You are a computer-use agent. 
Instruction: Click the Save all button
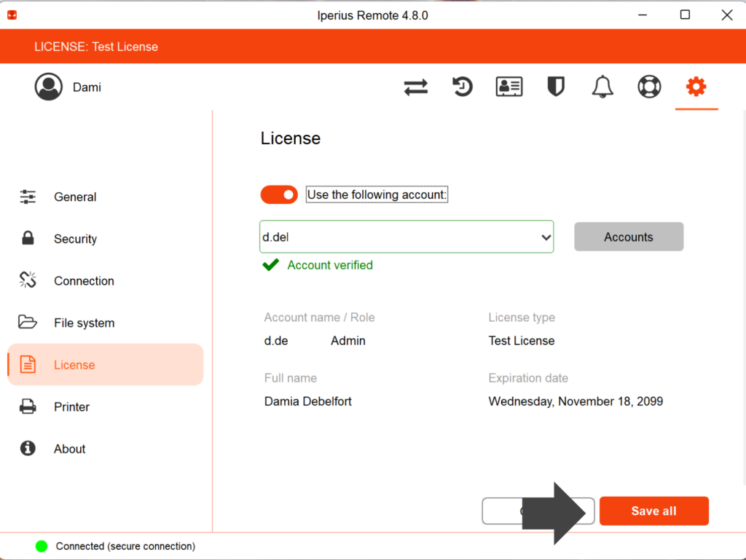pos(654,511)
